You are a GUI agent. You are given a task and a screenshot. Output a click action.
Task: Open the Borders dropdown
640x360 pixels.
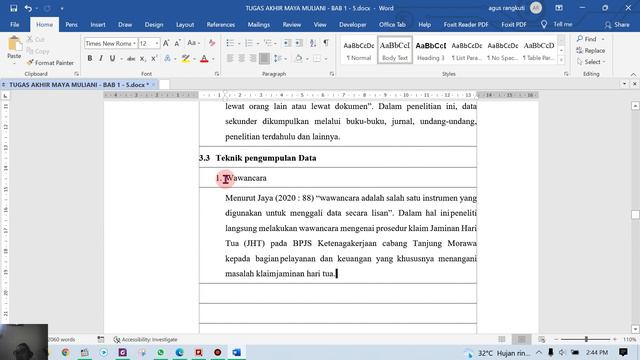point(326,59)
